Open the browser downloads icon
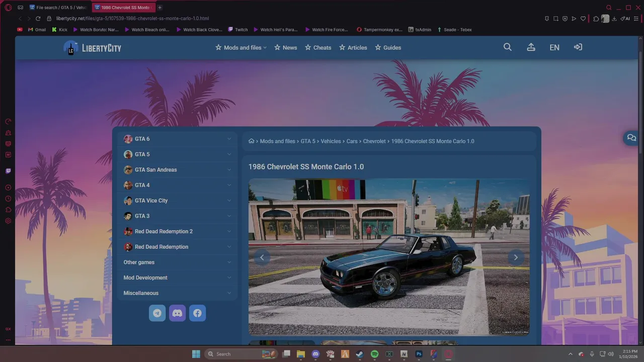Screen dimensions: 644x362 click(614, 19)
